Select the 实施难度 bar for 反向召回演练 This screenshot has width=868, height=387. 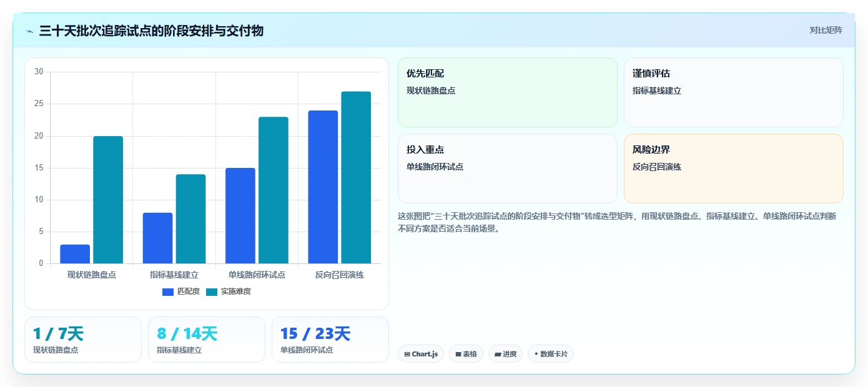(x=356, y=177)
